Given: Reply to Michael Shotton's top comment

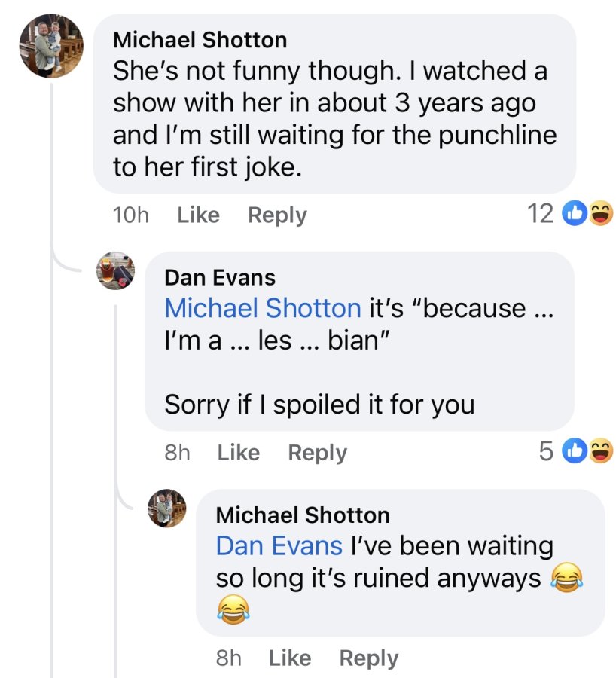Looking at the screenshot, I should 277,215.
